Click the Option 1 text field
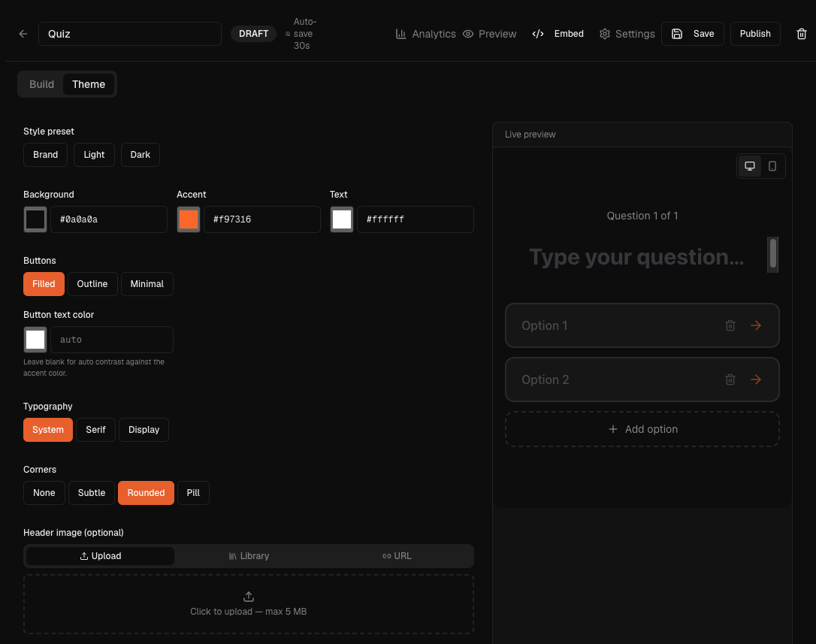816x644 pixels. pos(617,325)
